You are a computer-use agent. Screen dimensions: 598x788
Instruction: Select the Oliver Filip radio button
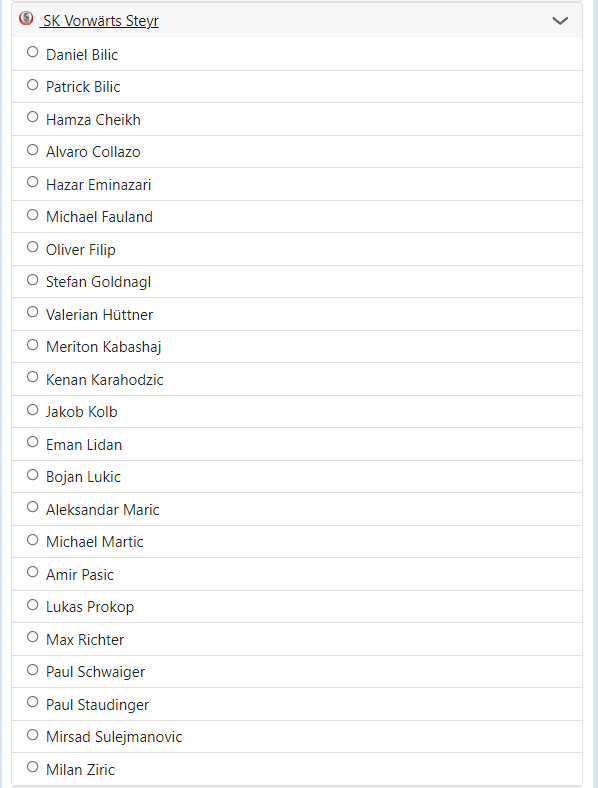click(x=33, y=247)
